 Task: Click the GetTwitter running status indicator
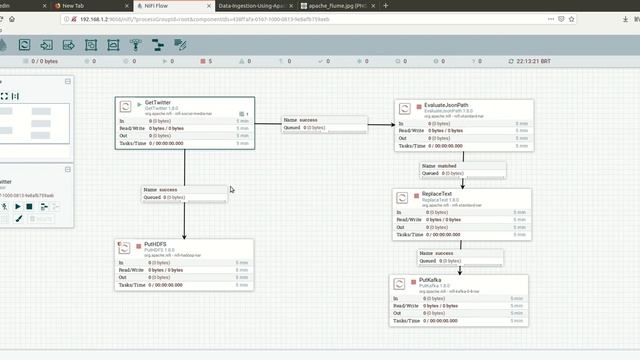coord(139,104)
